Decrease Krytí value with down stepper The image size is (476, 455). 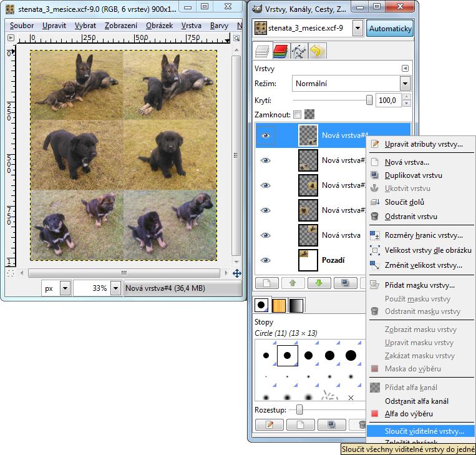pos(407,104)
